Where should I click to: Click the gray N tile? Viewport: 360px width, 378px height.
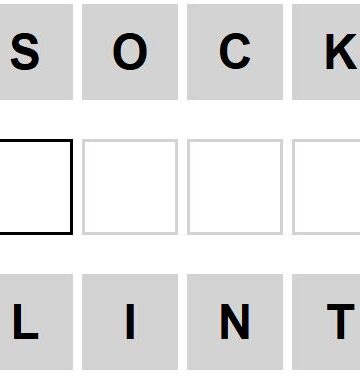235,322
